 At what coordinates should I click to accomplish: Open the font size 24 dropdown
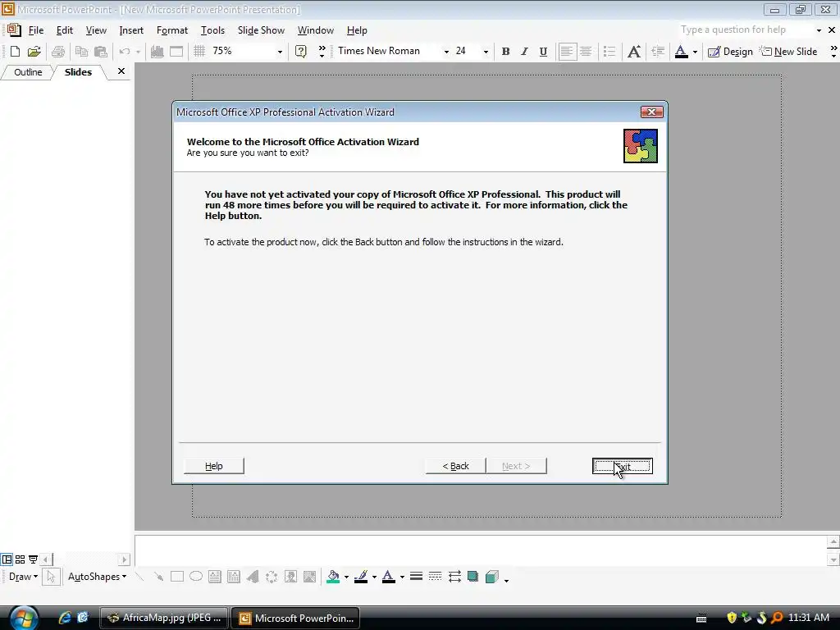coord(486,52)
